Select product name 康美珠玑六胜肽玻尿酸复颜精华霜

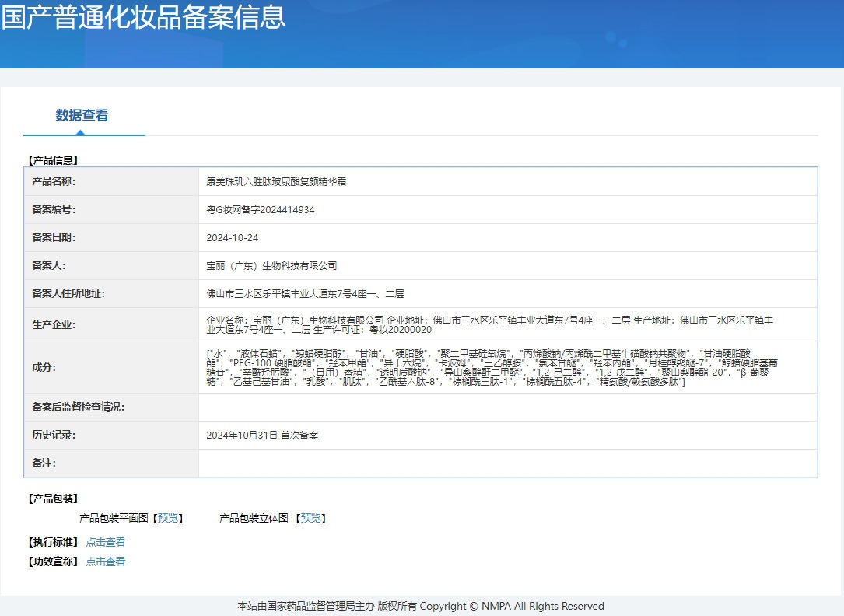(276, 182)
